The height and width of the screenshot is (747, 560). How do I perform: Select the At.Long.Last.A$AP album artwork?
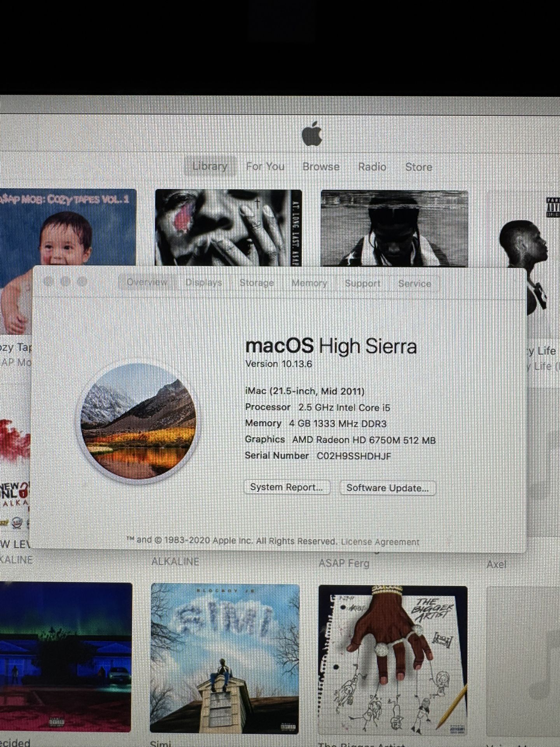click(x=228, y=228)
